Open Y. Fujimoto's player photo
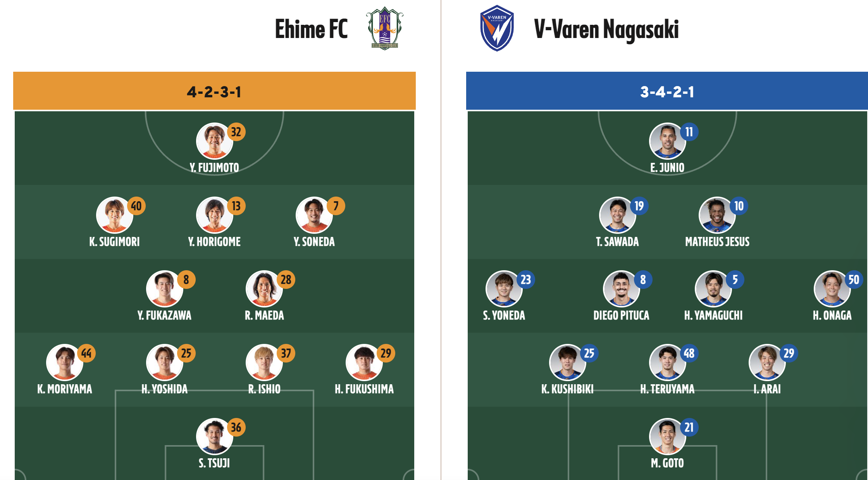 [214, 141]
